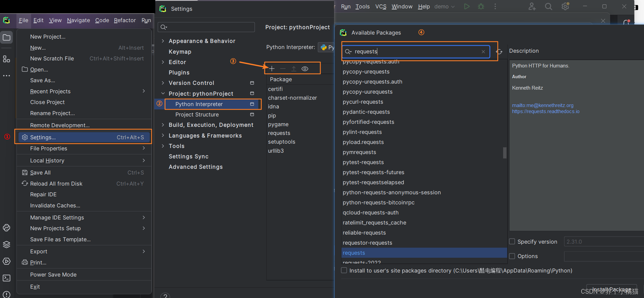This screenshot has width=644, height=298.
Task: Open Recent Projects submenu
Action: (x=84, y=91)
